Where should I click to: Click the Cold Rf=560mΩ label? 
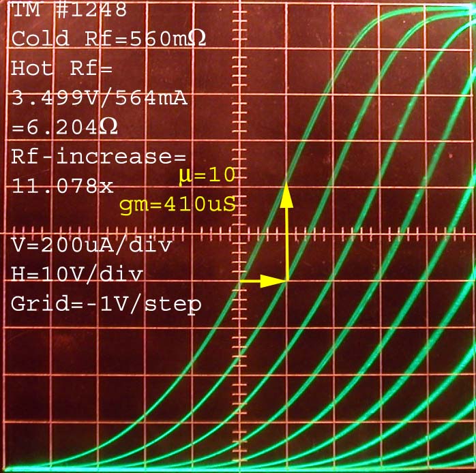coord(108,39)
